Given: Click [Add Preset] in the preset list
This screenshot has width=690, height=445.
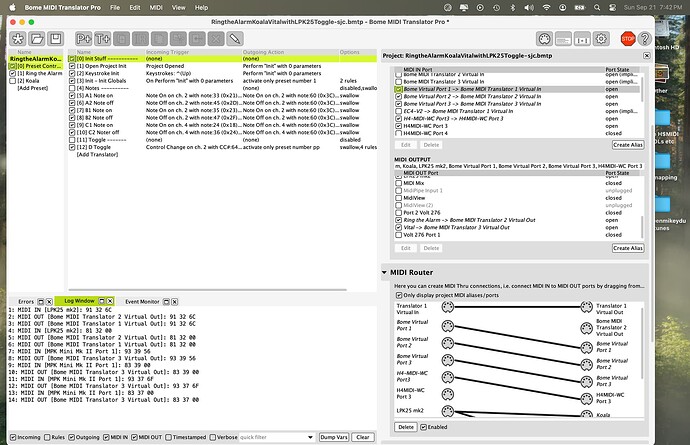Looking at the screenshot, I should (33, 88).
